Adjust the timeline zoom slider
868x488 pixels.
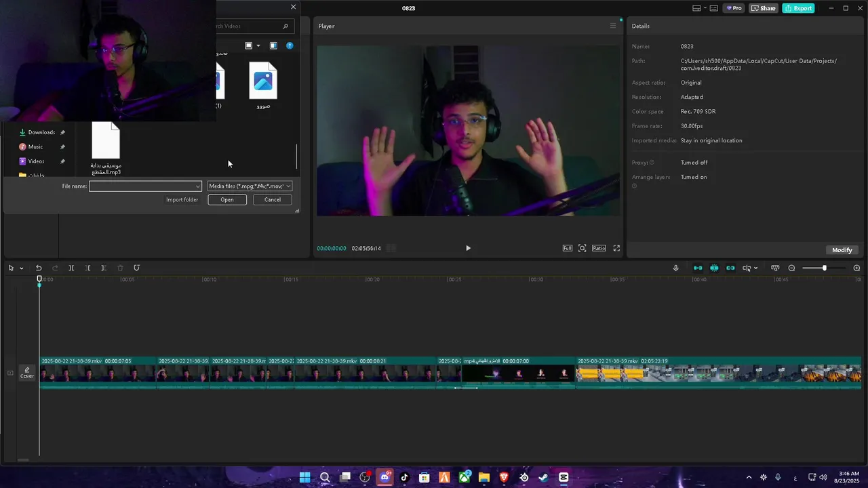click(x=824, y=268)
